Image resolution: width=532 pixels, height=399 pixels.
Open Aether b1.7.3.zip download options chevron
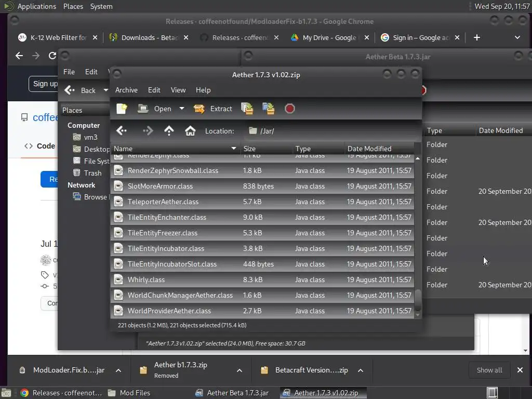pyautogui.click(x=239, y=370)
